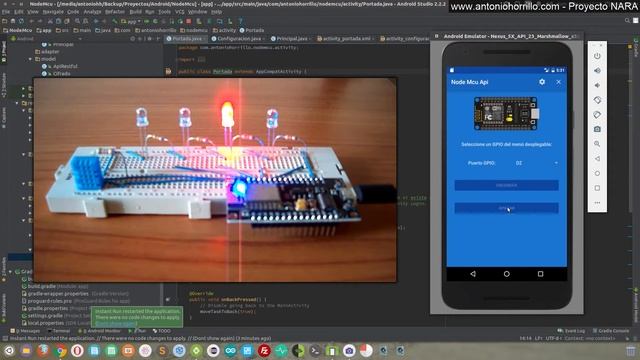Switch to the Configuracion.java tab
This screenshot has width=640, height=360.
pos(238,39)
